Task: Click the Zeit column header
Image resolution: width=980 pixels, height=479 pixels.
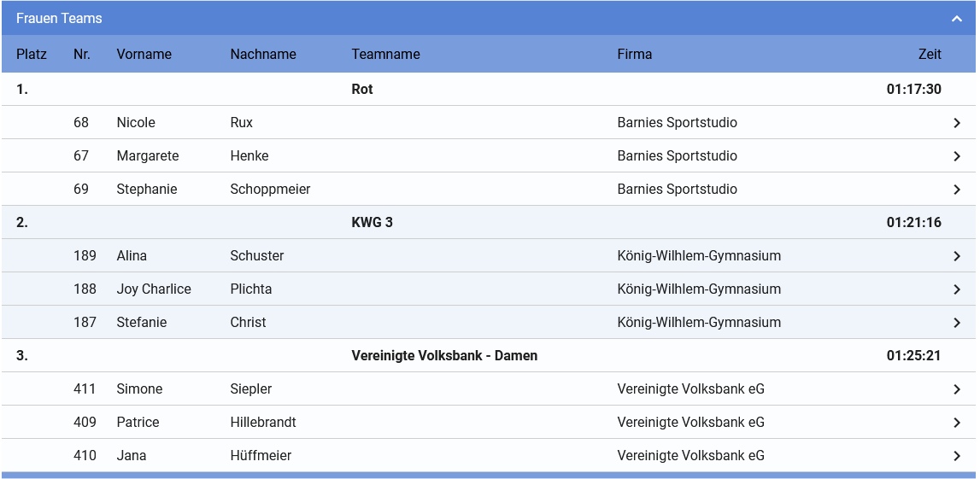Action: [x=930, y=55]
